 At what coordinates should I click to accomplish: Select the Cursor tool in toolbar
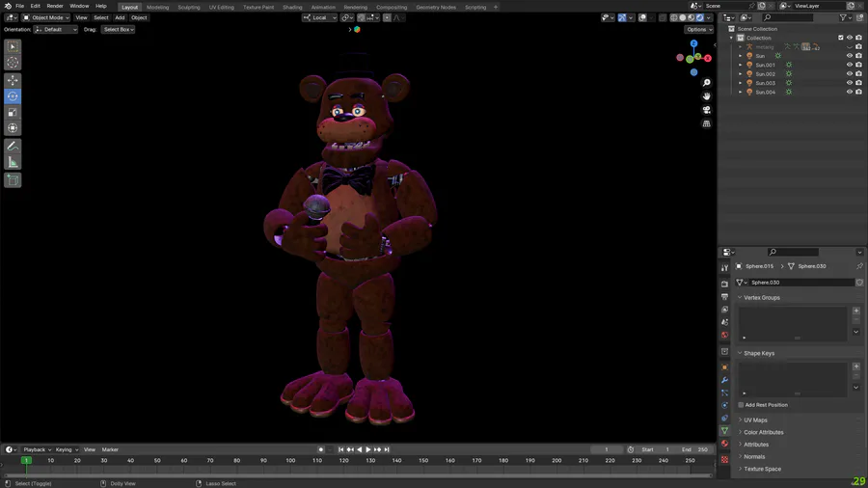pyautogui.click(x=13, y=63)
